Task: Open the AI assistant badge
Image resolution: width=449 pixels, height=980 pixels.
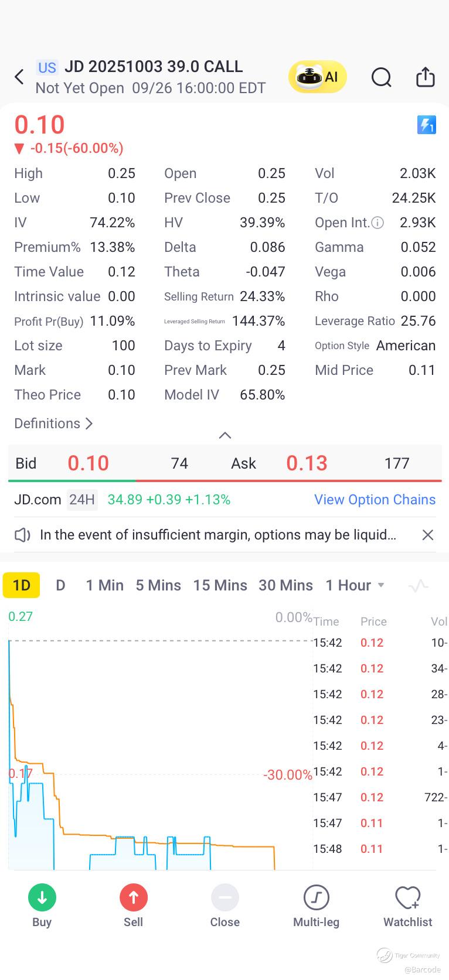Action: (317, 77)
